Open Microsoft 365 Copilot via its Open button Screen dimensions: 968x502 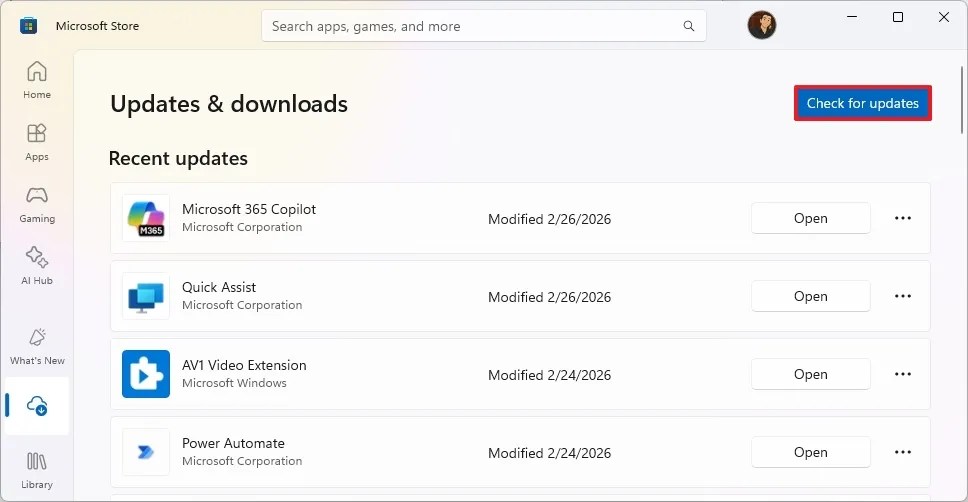[811, 218]
